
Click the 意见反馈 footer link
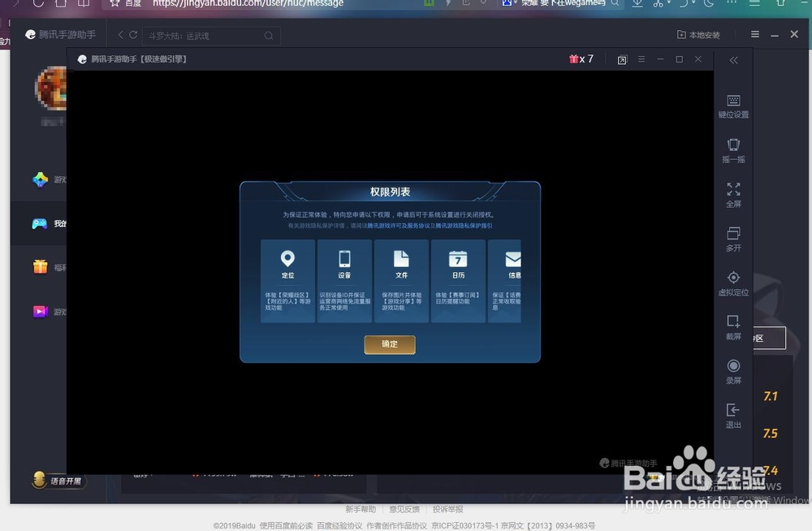(404, 509)
